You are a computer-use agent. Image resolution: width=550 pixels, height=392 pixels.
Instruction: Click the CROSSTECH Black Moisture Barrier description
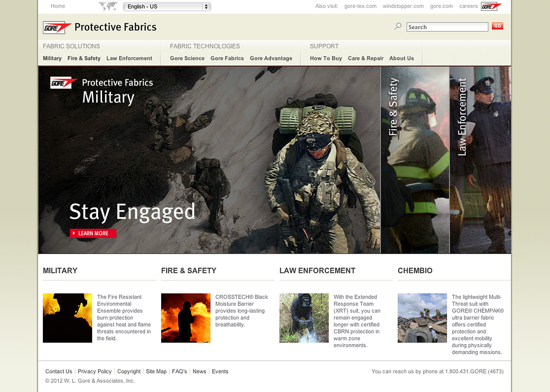241,311
